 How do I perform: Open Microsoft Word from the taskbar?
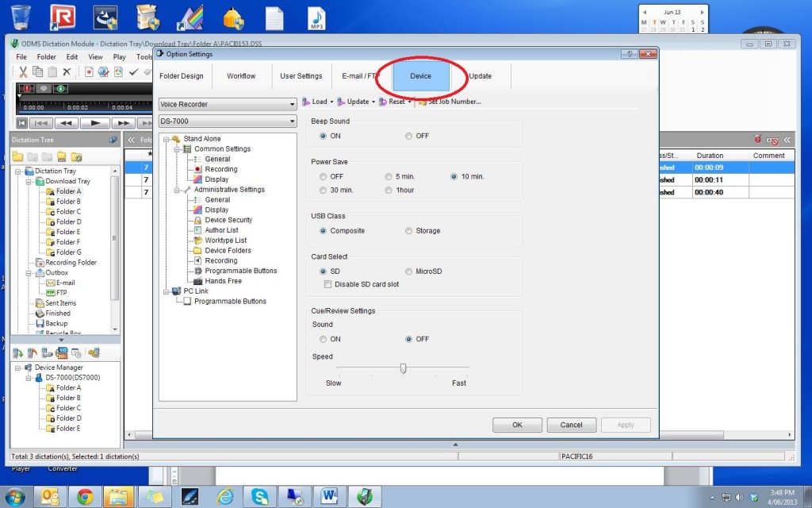pyautogui.click(x=329, y=497)
